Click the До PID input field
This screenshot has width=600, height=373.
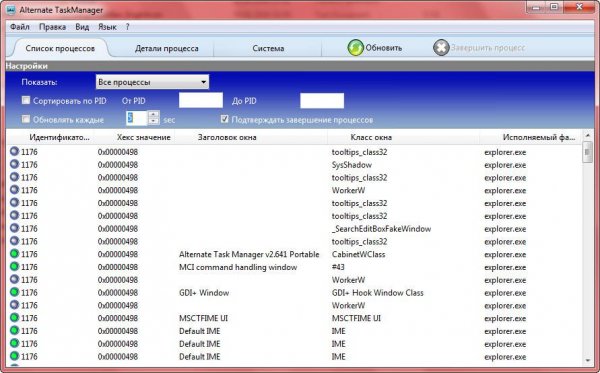322,100
